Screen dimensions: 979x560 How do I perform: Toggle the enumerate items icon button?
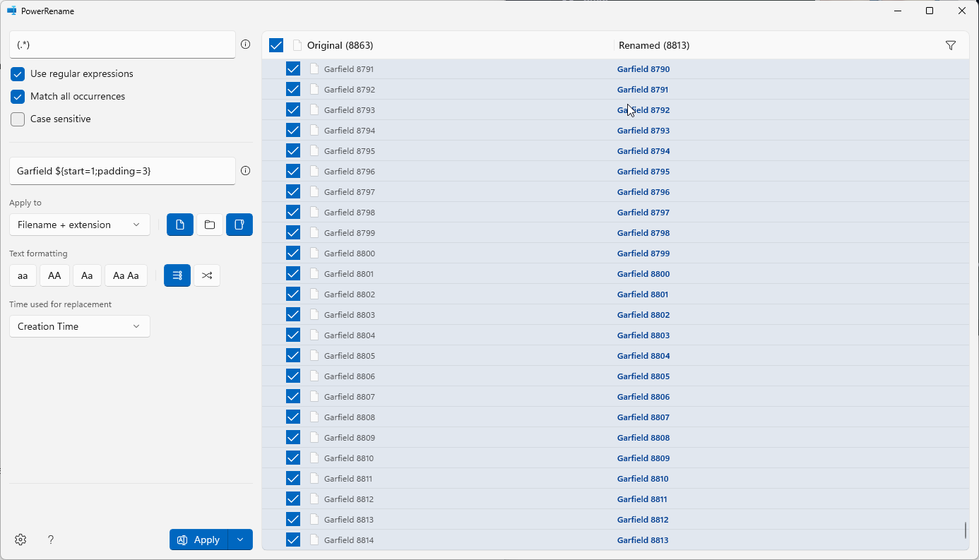[177, 275]
